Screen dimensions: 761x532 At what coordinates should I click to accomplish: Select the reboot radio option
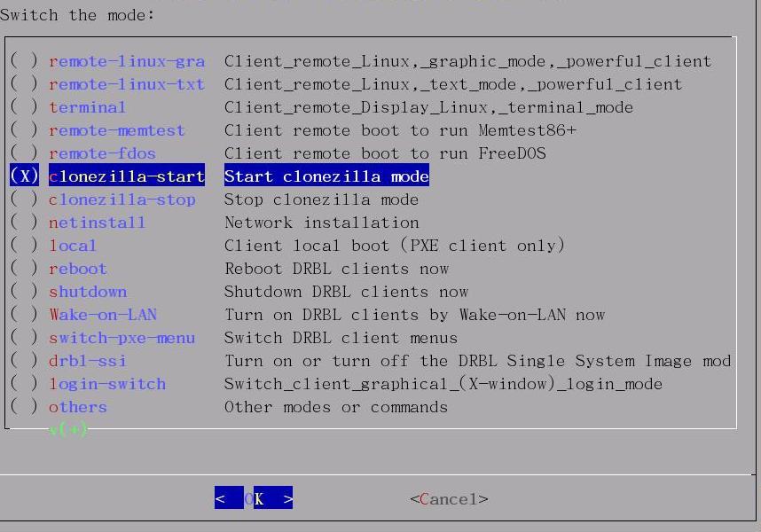pyautogui.click(x=24, y=269)
